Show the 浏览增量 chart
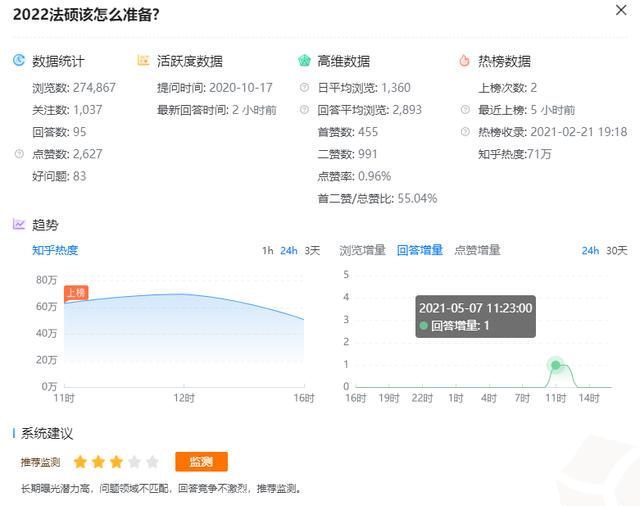This screenshot has width=640, height=506. pyautogui.click(x=362, y=250)
